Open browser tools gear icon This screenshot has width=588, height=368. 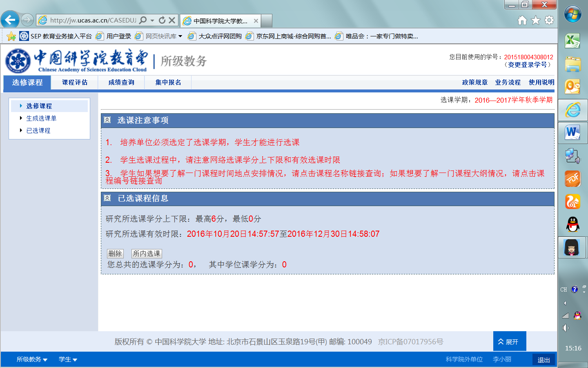coord(549,20)
